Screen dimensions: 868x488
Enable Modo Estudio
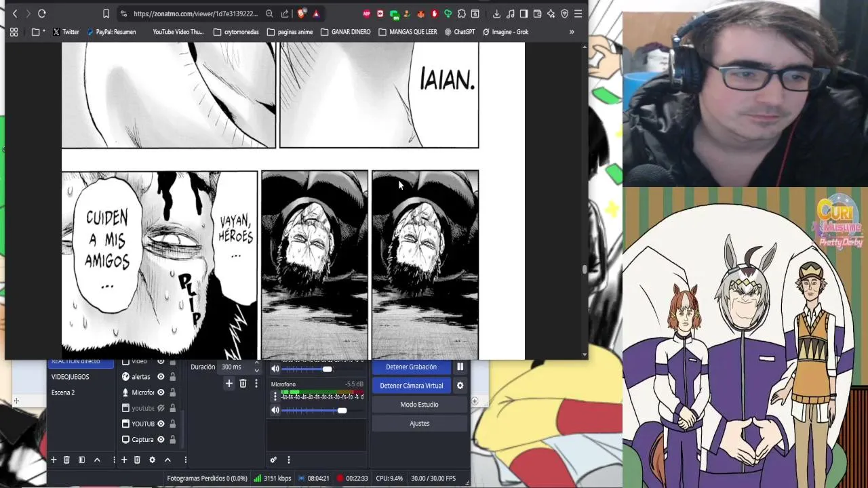419,405
